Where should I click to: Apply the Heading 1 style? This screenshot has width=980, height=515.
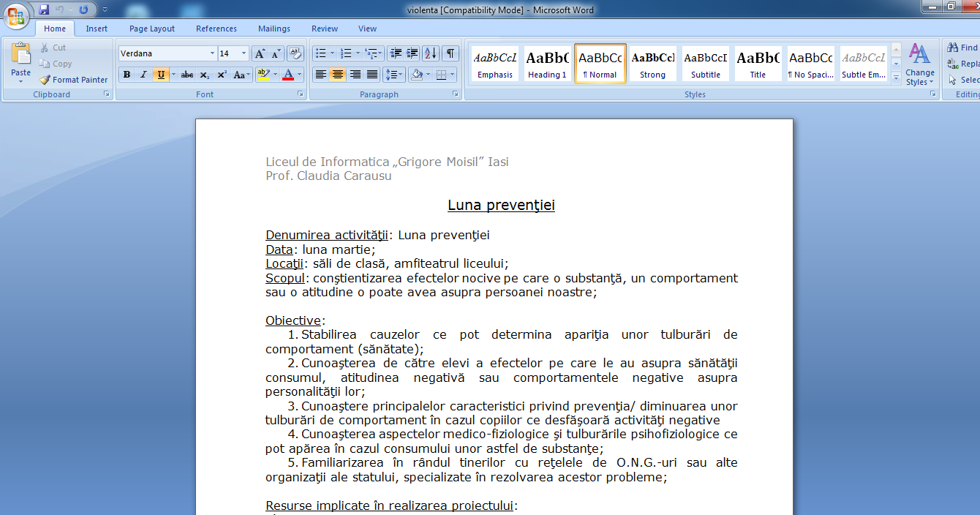coord(548,64)
